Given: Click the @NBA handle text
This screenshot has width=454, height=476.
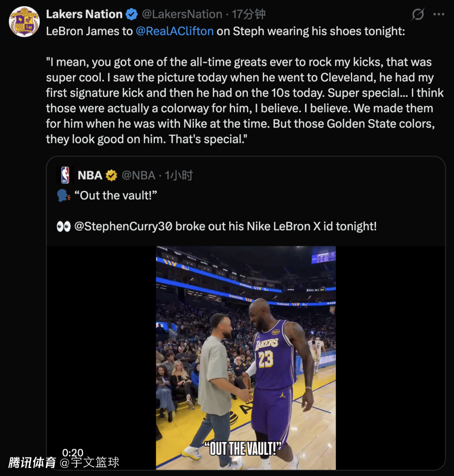Looking at the screenshot, I should [139, 175].
